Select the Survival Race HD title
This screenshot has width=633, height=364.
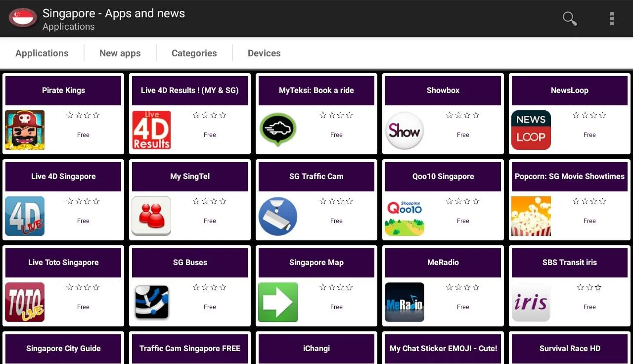(x=570, y=348)
